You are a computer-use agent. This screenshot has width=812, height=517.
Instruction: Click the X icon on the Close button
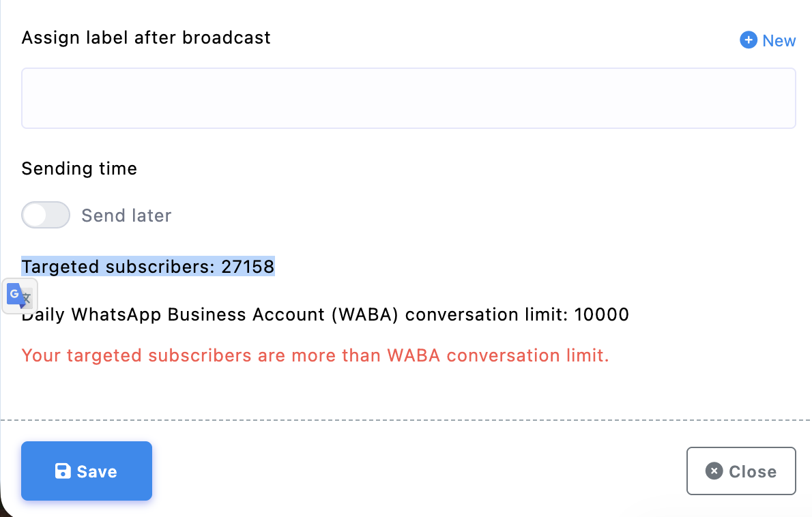pyautogui.click(x=714, y=471)
